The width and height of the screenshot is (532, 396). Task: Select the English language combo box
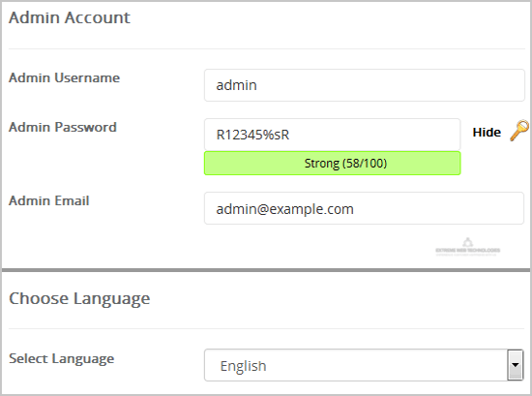tap(364, 365)
